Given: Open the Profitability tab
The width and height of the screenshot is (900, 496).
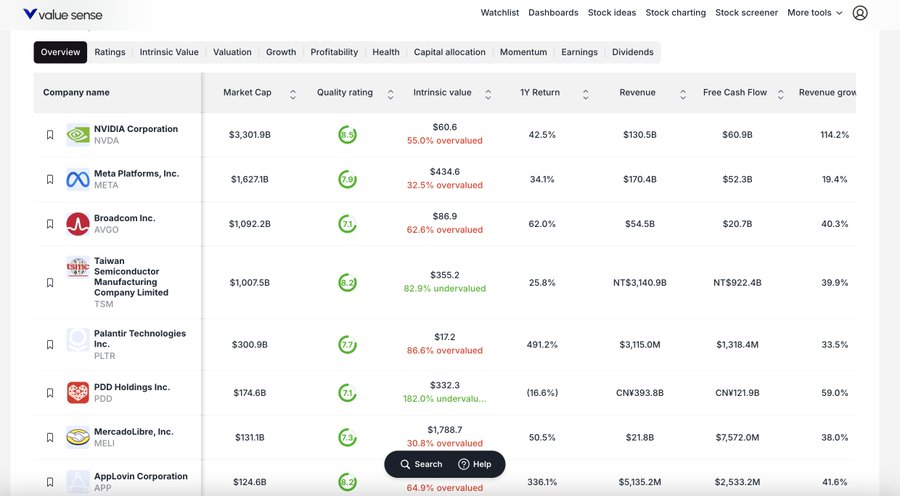Looking at the screenshot, I should pos(334,52).
